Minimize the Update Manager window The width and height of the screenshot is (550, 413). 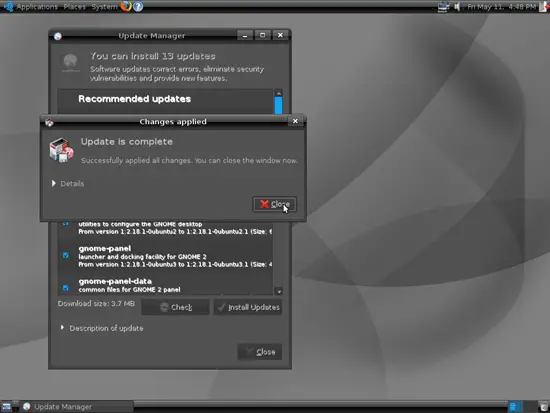coord(245,35)
